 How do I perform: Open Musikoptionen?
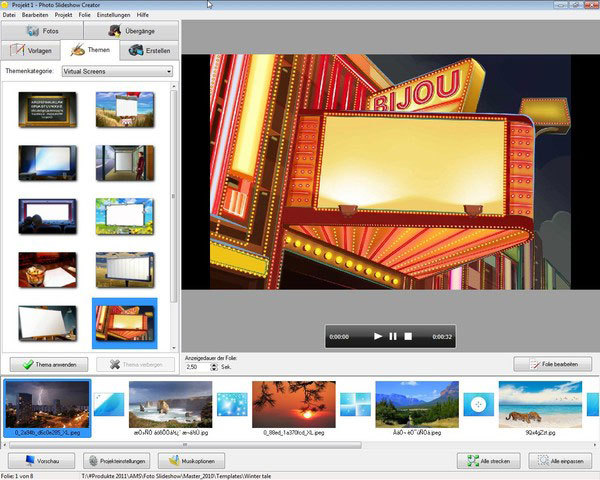pyautogui.click(x=191, y=461)
